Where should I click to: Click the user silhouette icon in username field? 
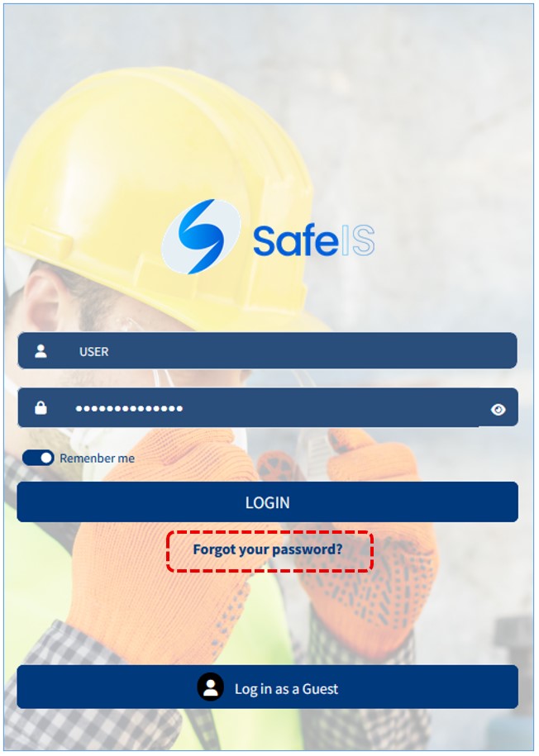(x=41, y=351)
